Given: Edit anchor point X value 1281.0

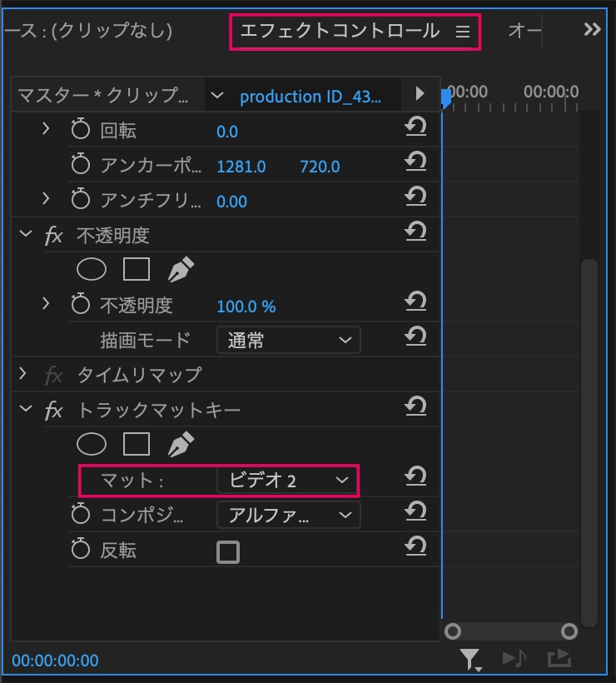Looking at the screenshot, I should pyautogui.click(x=241, y=167).
